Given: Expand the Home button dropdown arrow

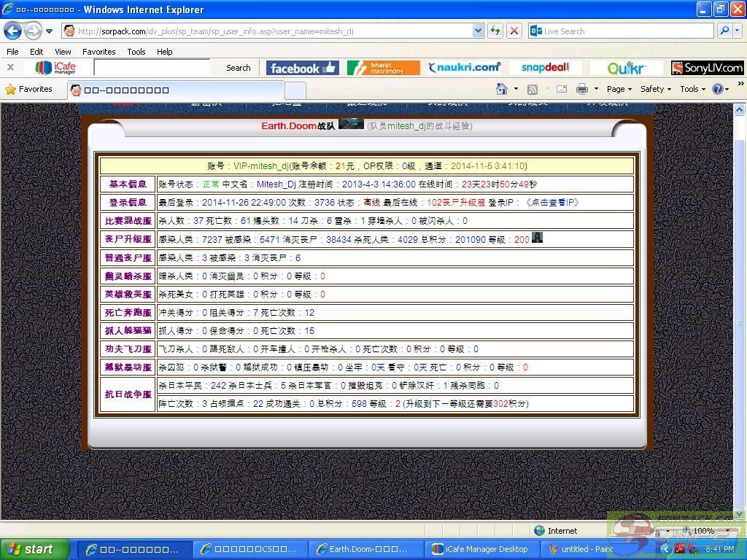Looking at the screenshot, I should [x=516, y=89].
